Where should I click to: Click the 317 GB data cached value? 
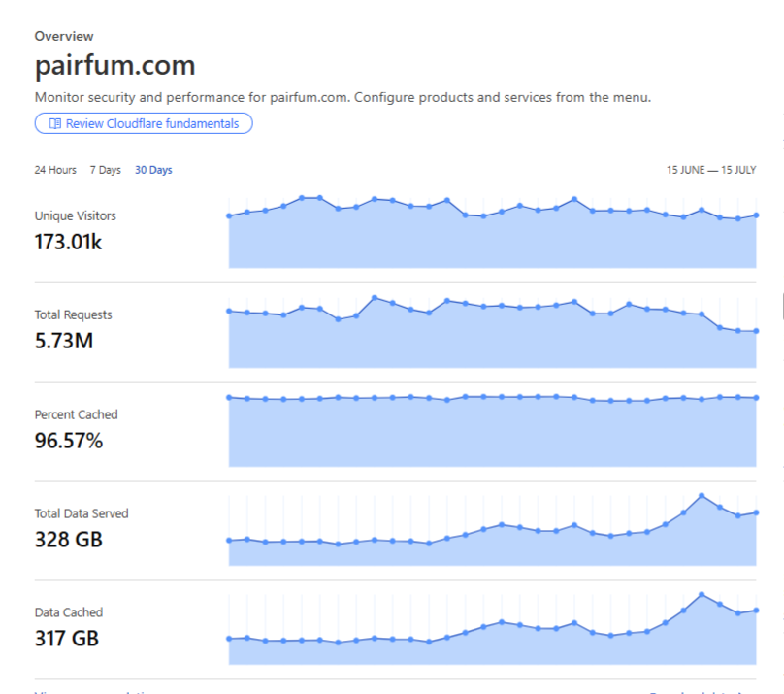pos(66,639)
